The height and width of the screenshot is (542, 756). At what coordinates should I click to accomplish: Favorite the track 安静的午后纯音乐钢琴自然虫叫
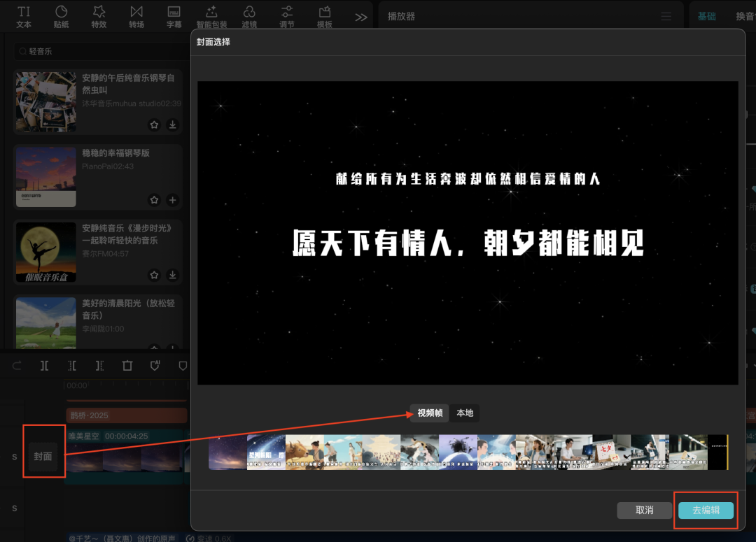point(154,125)
